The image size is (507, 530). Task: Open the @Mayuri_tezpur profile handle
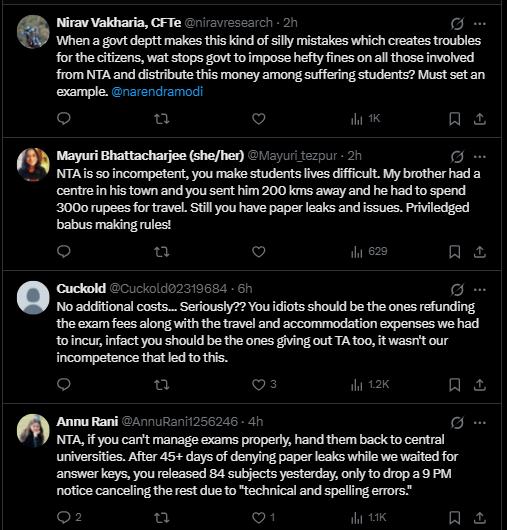tap(292, 156)
